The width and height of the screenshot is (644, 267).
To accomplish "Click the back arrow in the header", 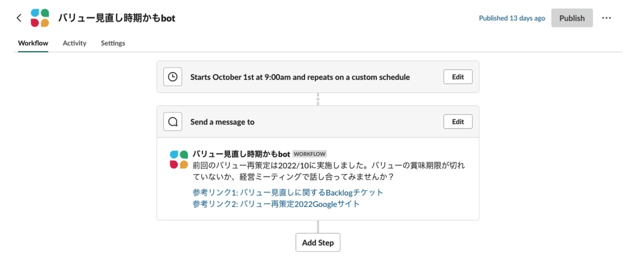I will (19, 18).
